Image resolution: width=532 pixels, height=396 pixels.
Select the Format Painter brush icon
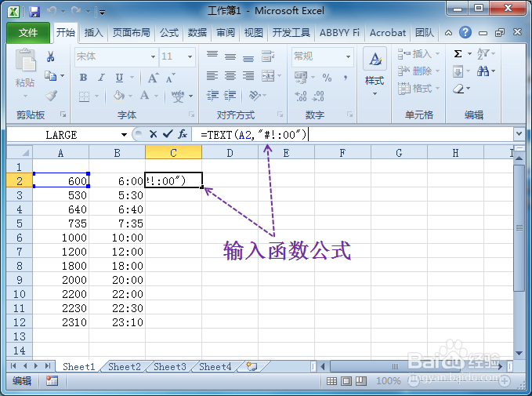point(51,96)
